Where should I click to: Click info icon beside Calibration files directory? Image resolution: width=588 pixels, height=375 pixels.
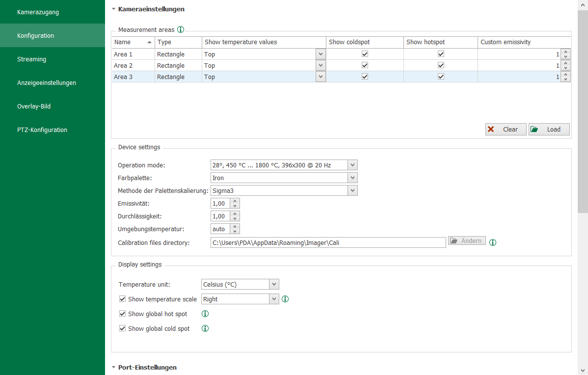click(x=493, y=242)
